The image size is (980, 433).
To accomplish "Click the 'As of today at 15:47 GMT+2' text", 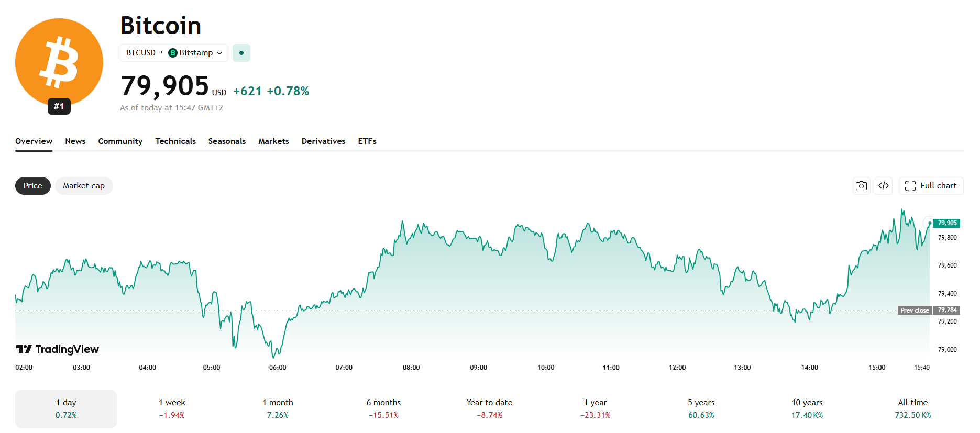I will 171,108.
